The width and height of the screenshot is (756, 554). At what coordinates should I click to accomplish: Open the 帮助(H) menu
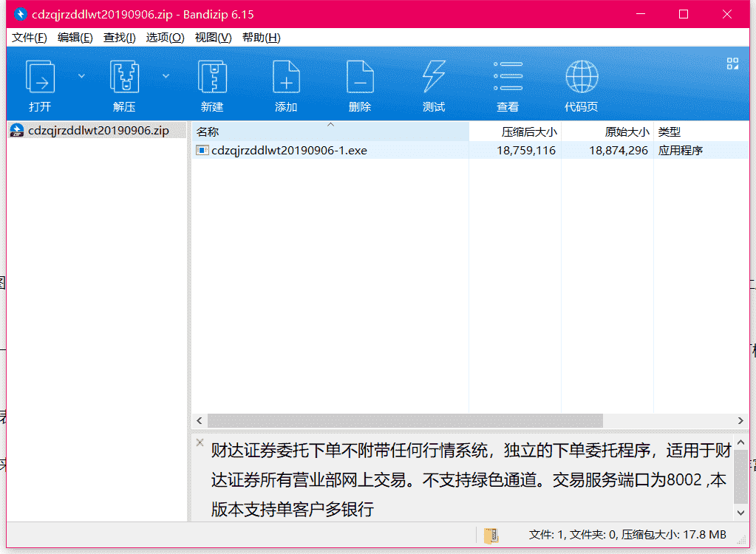(262, 38)
